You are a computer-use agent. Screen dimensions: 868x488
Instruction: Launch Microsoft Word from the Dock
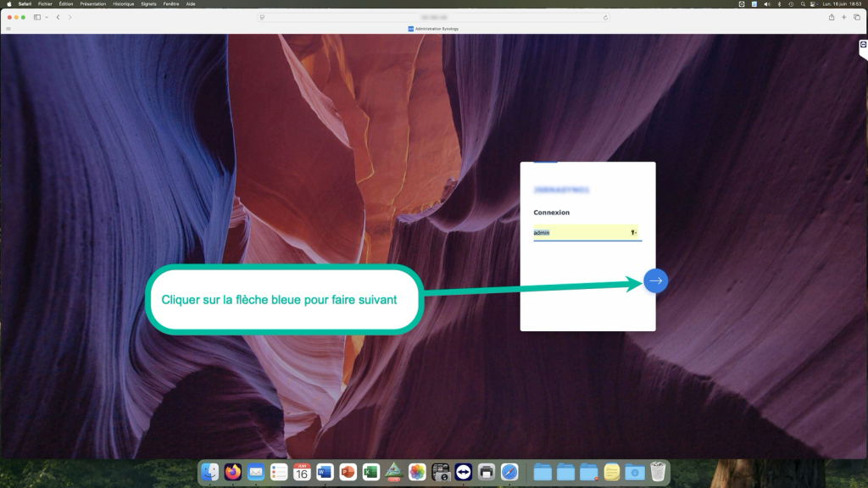pyautogui.click(x=325, y=472)
